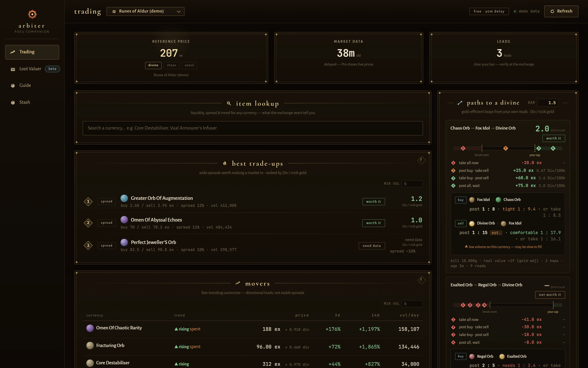Open the Runes of Aldur league dropdown
This screenshot has height=368, width=588.
pos(145,11)
